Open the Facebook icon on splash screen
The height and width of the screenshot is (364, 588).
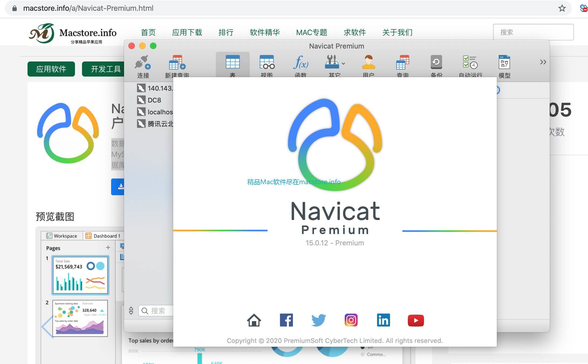286,320
